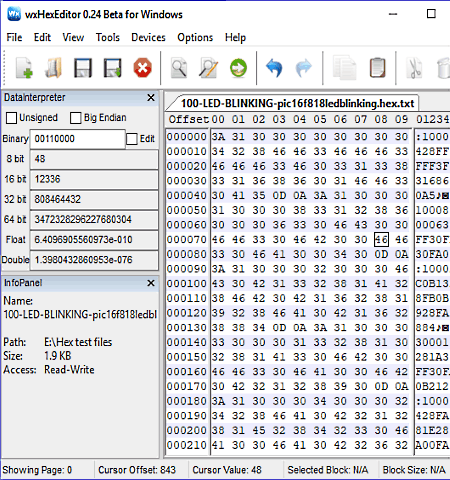The image size is (450, 480).
Task: Click Selected Block: N/A status entry
Action: [x=328, y=470]
